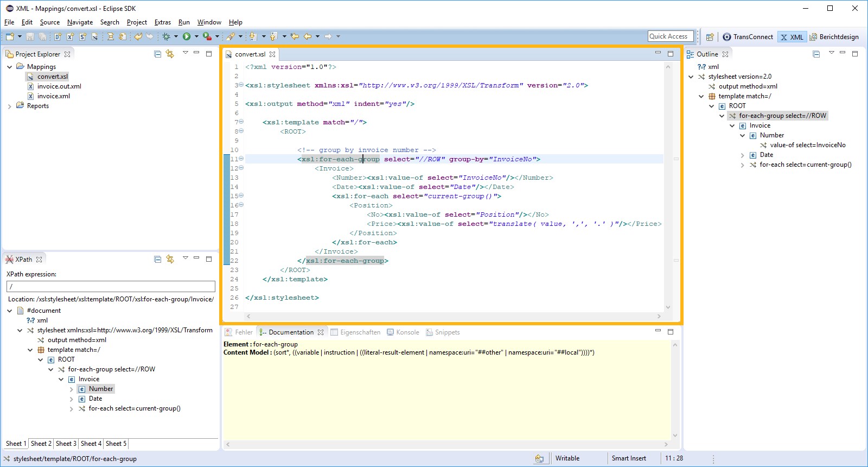This screenshot has height=467, width=868.
Task: Navigate Back with yellow left arrow
Action: pyautogui.click(x=308, y=36)
